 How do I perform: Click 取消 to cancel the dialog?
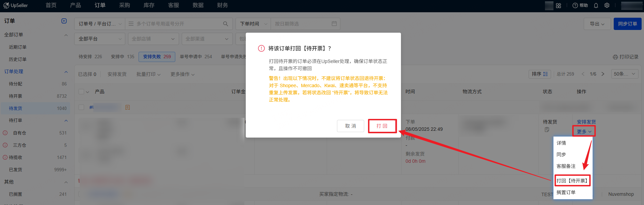point(350,126)
